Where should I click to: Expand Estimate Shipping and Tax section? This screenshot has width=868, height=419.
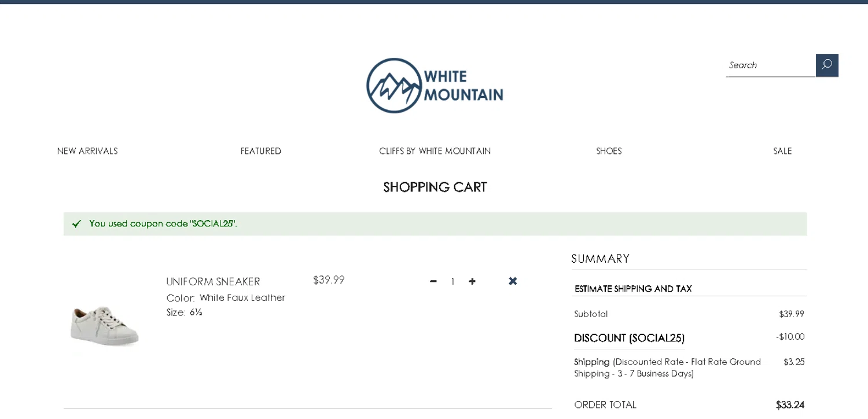coord(633,289)
